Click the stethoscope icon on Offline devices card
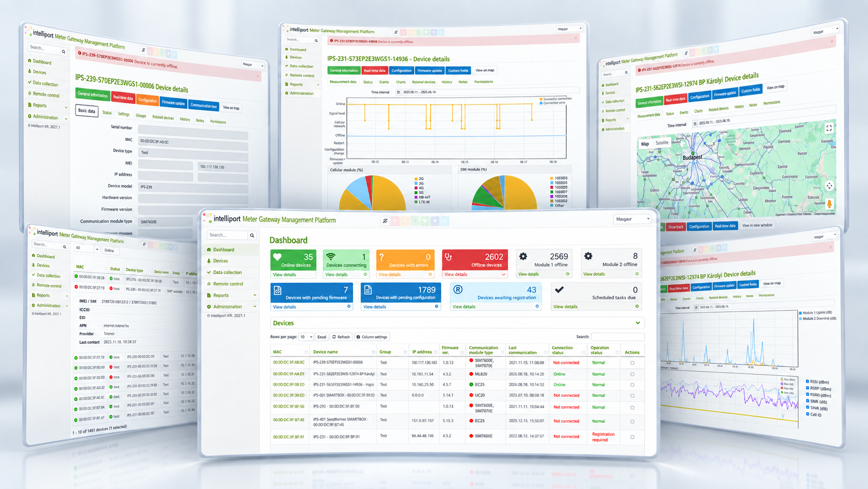The image size is (868, 489). tap(449, 257)
